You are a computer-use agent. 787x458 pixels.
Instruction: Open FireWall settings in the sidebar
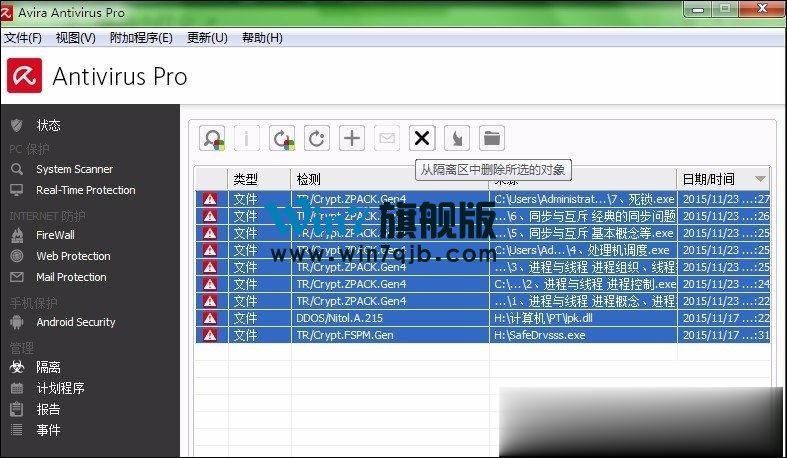click(55, 235)
